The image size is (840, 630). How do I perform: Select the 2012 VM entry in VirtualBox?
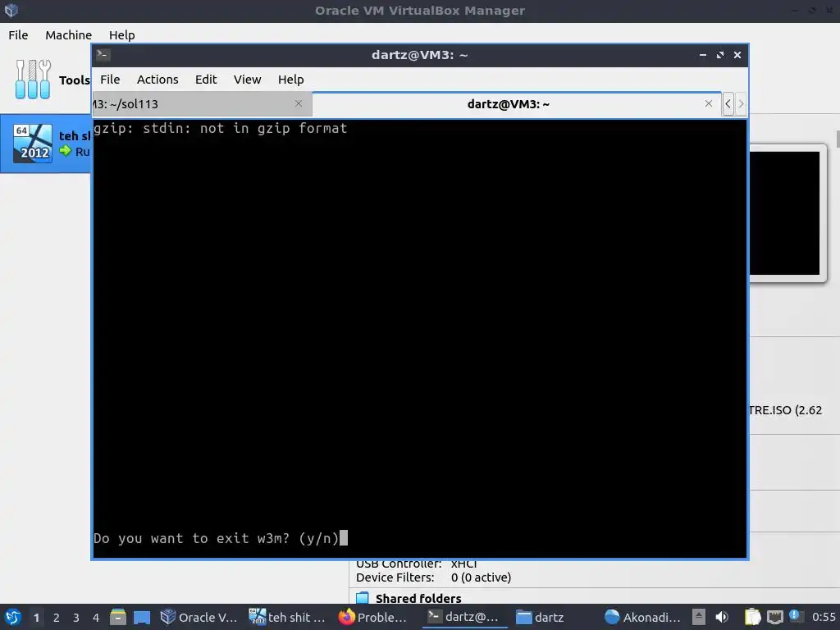click(46, 144)
